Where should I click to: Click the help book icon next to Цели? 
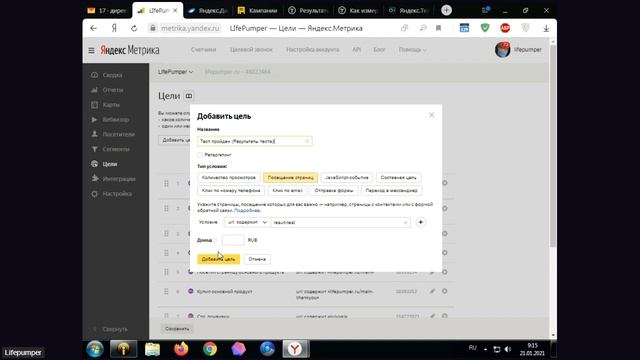(x=189, y=96)
